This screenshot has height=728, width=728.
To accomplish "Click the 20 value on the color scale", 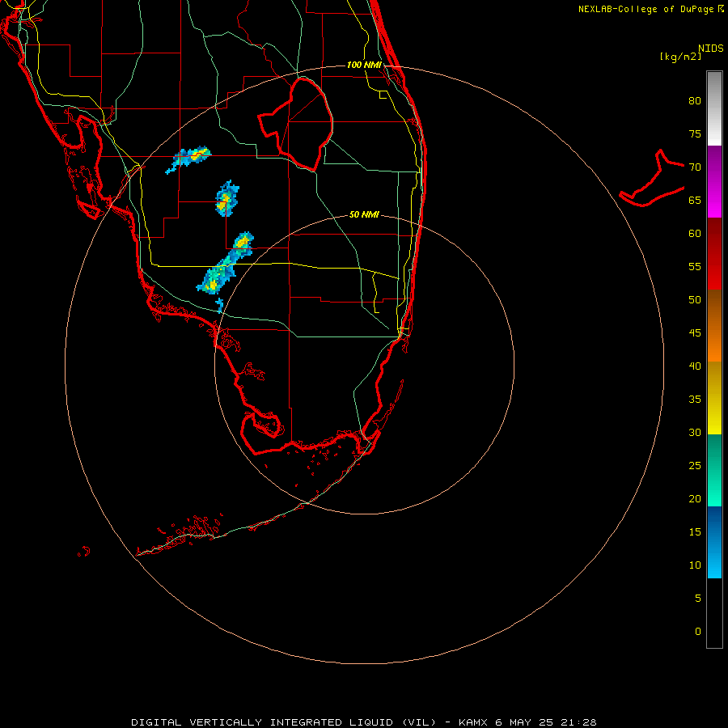I will [x=695, y=498].
